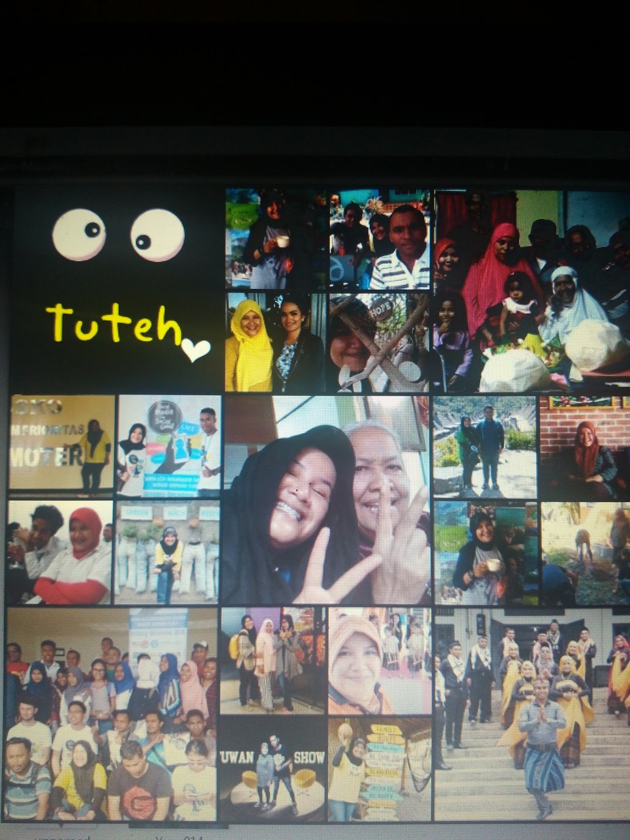Open photo of woman crouching before jeans planters
Image resolution: width=630 pixels, height=840 pixels.
[x=167, y=552]
